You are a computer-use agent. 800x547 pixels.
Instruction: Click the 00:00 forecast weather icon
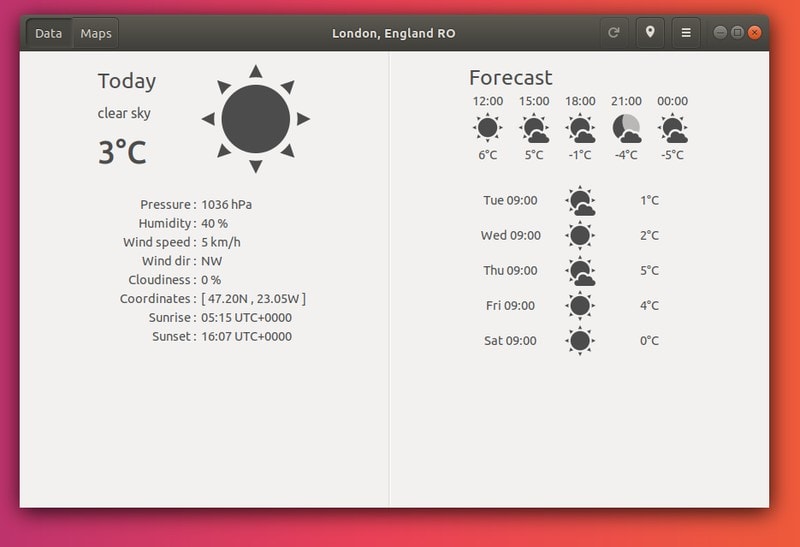click(x=673, y=129)
